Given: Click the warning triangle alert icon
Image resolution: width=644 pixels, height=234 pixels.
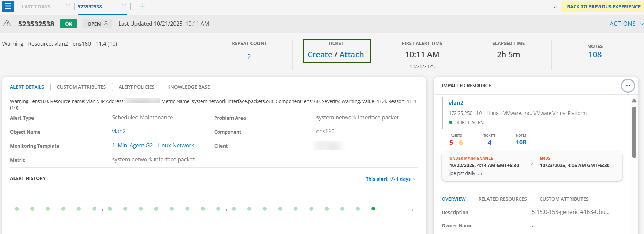Looking at the screenshot, I should tap(7, 24).
